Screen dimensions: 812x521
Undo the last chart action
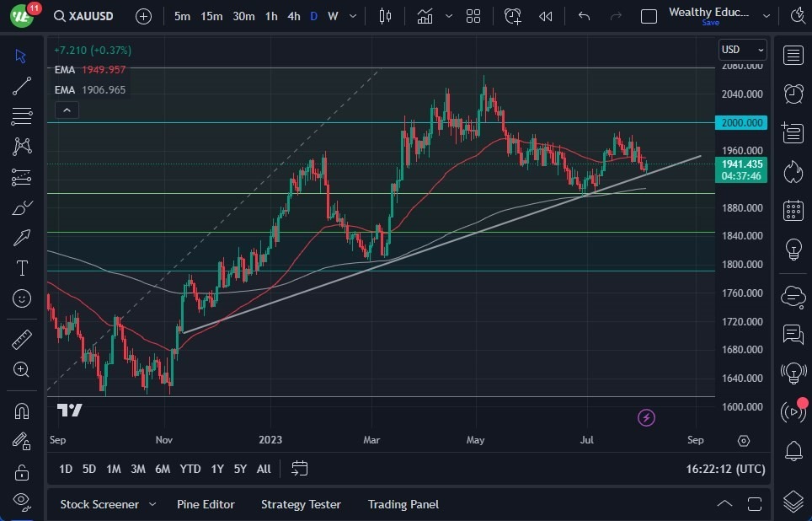pos(583,15)
